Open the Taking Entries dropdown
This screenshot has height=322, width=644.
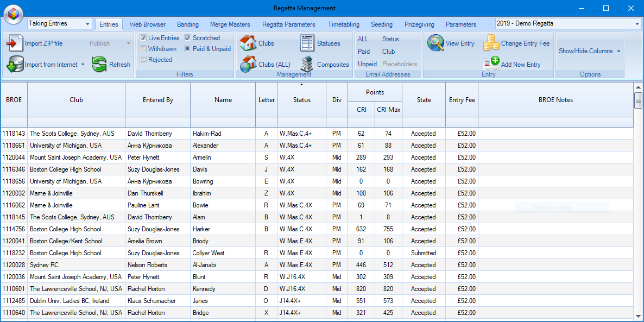point(88,24)
